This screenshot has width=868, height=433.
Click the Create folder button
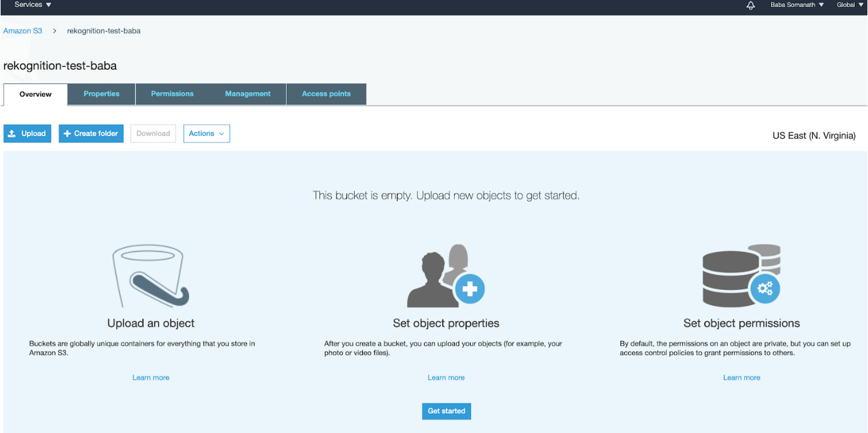click(x=91, y=134)
